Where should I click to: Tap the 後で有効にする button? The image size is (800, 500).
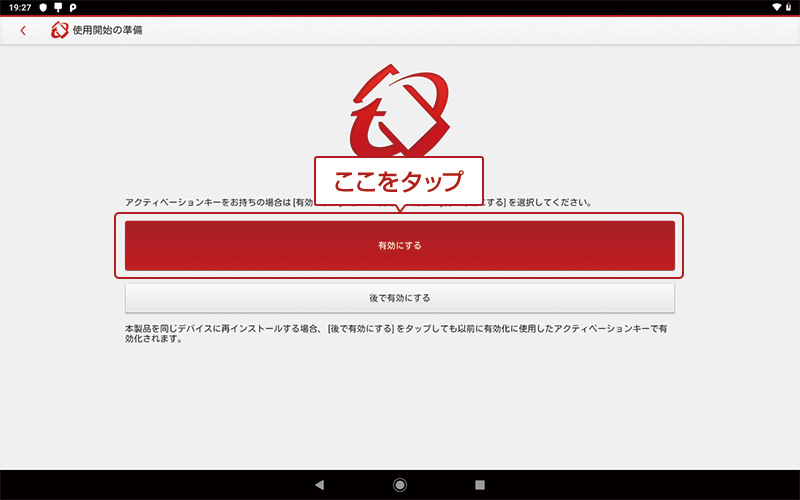click(399, 298)
